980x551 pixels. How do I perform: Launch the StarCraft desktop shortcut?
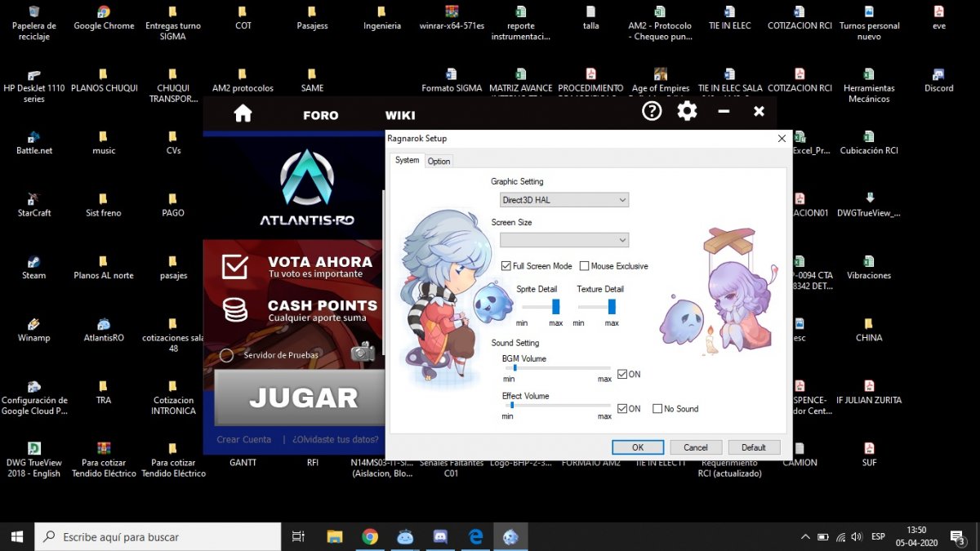pyautogui.click(x=33, y=199)
